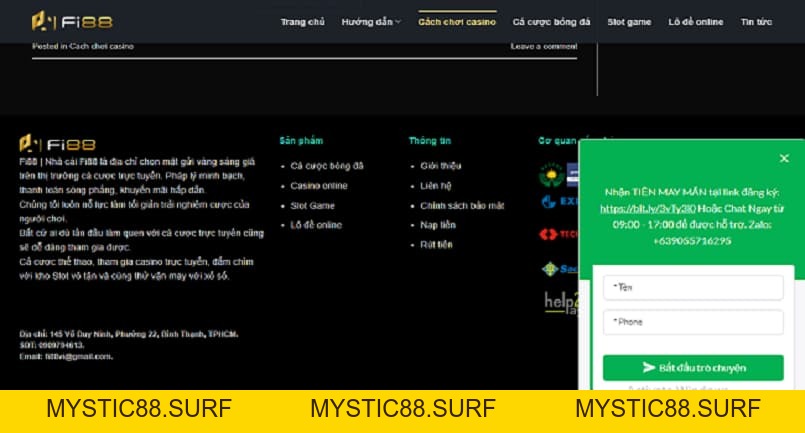Open the Chính sách bảo mật link
The image size is (805, 433).
coord(462,205)
